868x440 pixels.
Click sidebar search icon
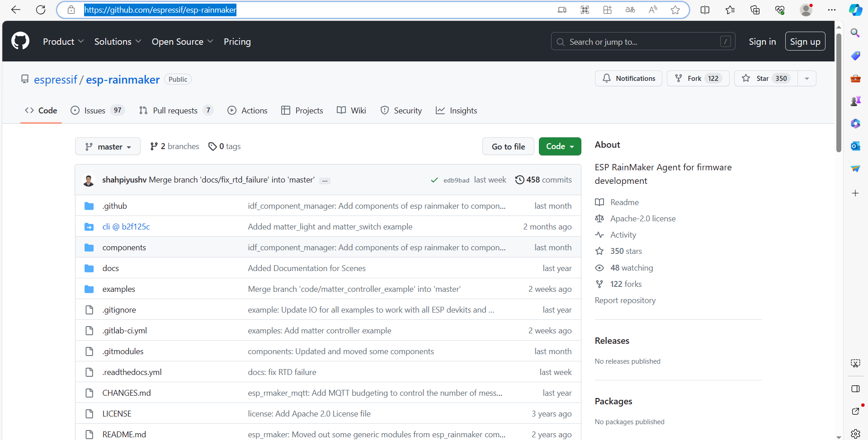coord(855,33)
